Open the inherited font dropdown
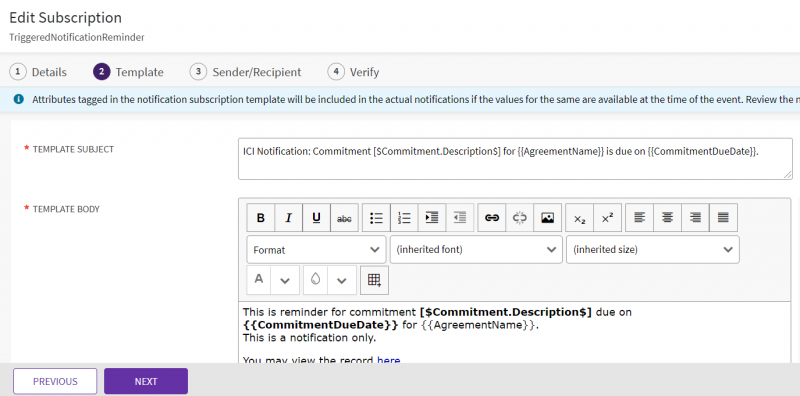 [476, 250]
